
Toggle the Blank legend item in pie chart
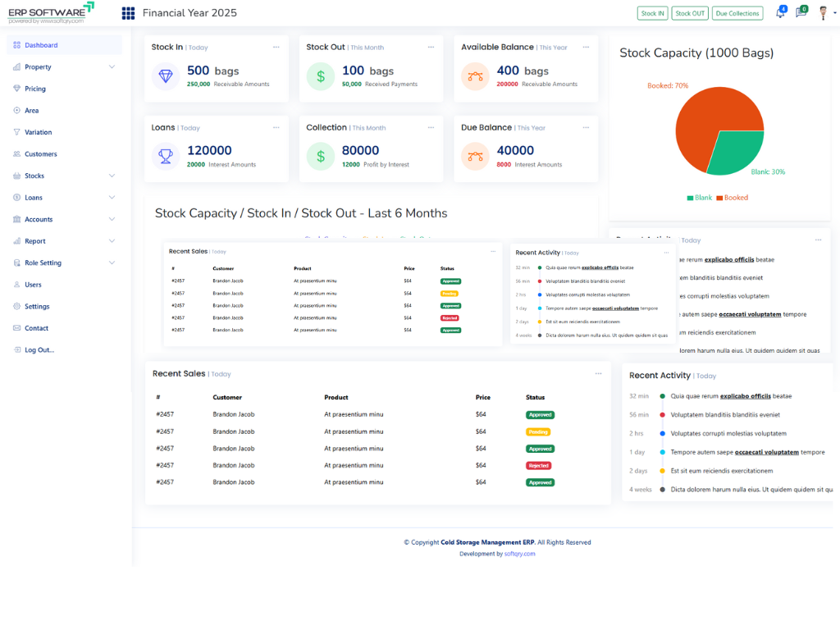[x=699, y=198]
